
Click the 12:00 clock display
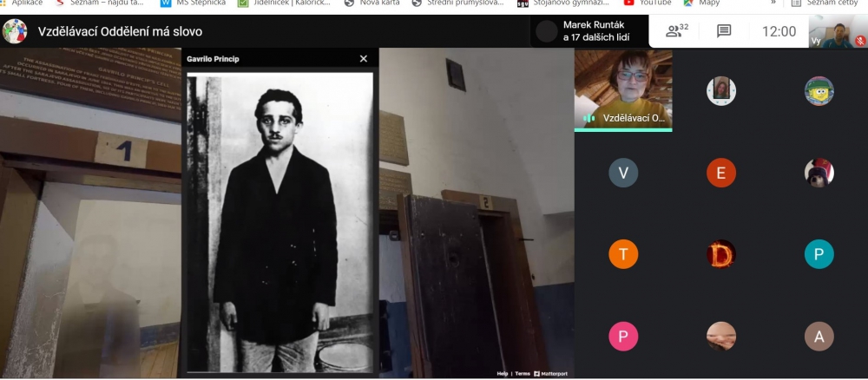[779, 31]
